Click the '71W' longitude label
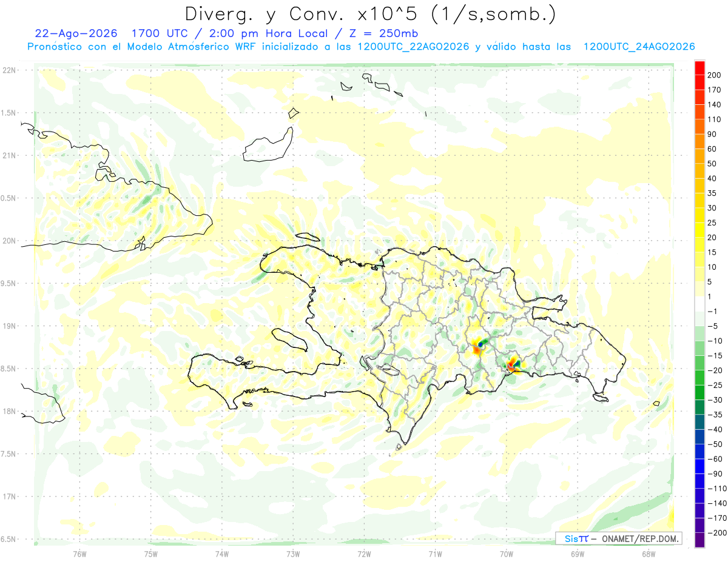The height and width of the screenshot is (562, 728). coord(435,554)
